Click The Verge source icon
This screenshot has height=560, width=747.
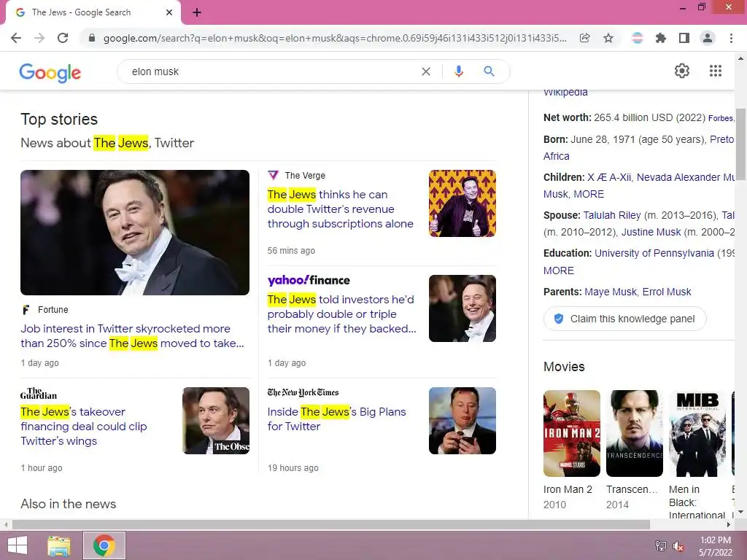273,175
